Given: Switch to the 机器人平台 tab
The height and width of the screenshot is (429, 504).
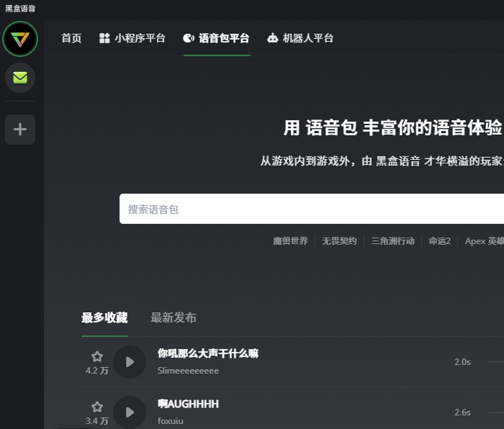Looking at the screenshot, I should tap(300, 38).
